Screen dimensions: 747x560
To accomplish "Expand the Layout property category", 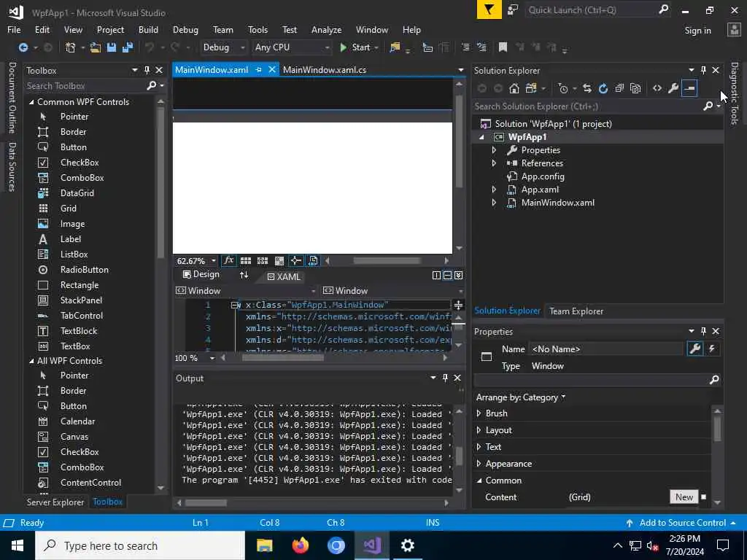I will (479, 429).
